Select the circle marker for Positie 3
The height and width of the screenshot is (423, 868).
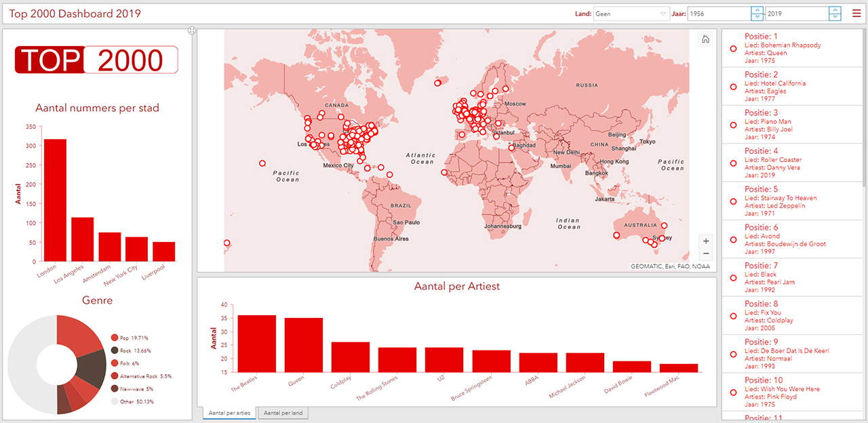tap(733, 125)
